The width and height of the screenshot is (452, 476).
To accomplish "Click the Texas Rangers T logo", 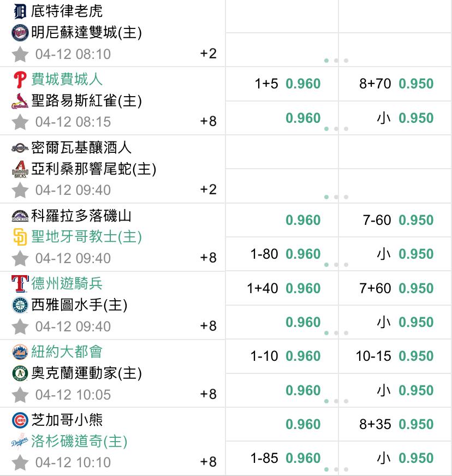I will [x=20, y=283].
